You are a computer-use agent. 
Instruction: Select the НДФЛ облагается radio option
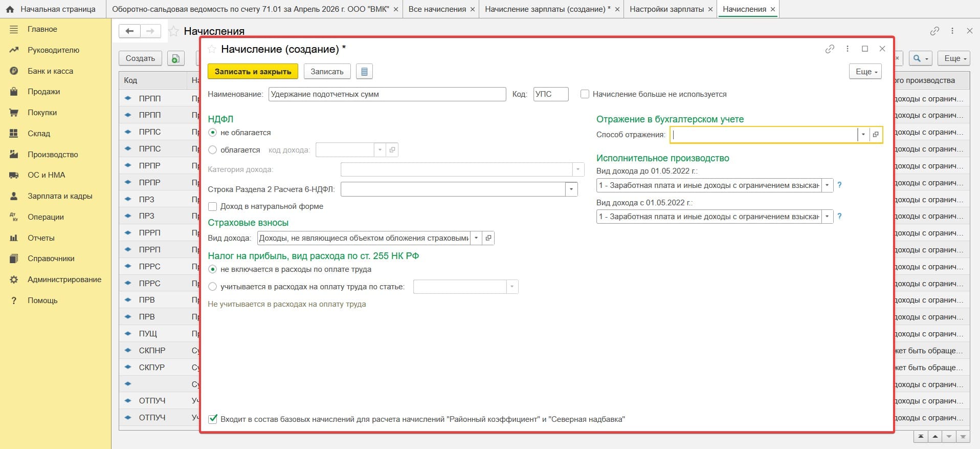(x=213, y=150)
